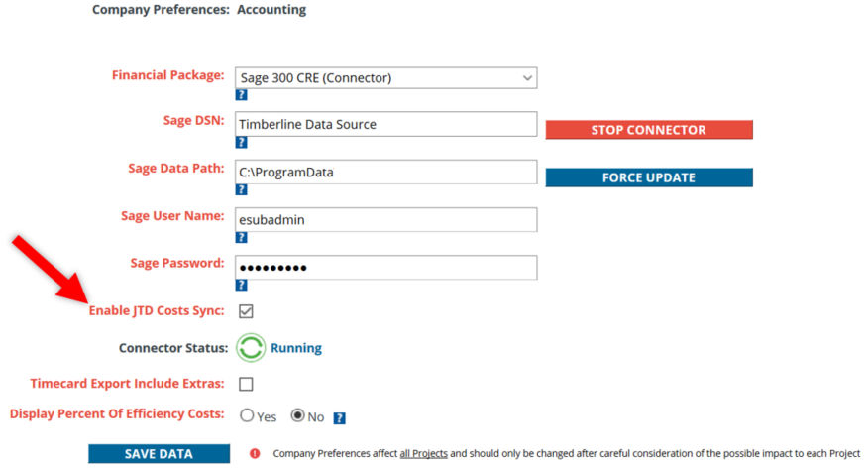Click help icon under Sage DSN field

click(x=242, y=143)
